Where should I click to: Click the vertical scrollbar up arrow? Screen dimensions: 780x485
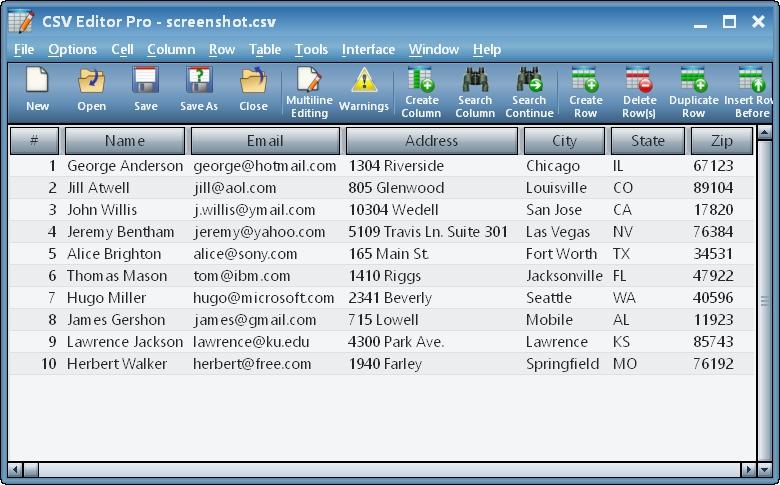[765, 132]
